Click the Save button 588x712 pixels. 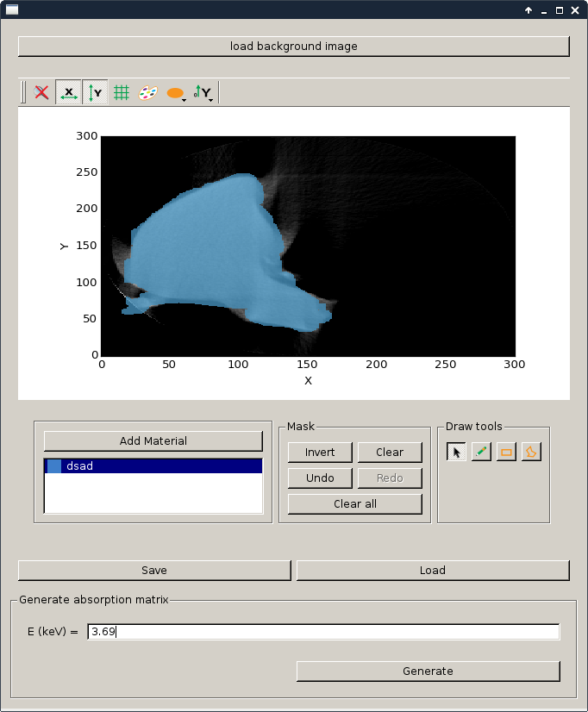point(154,571)
